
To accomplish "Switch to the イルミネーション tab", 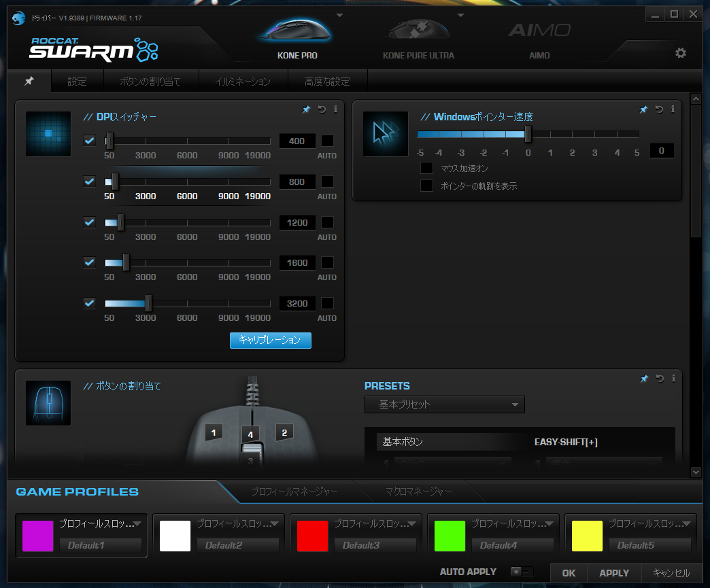I will click(243, 82).
